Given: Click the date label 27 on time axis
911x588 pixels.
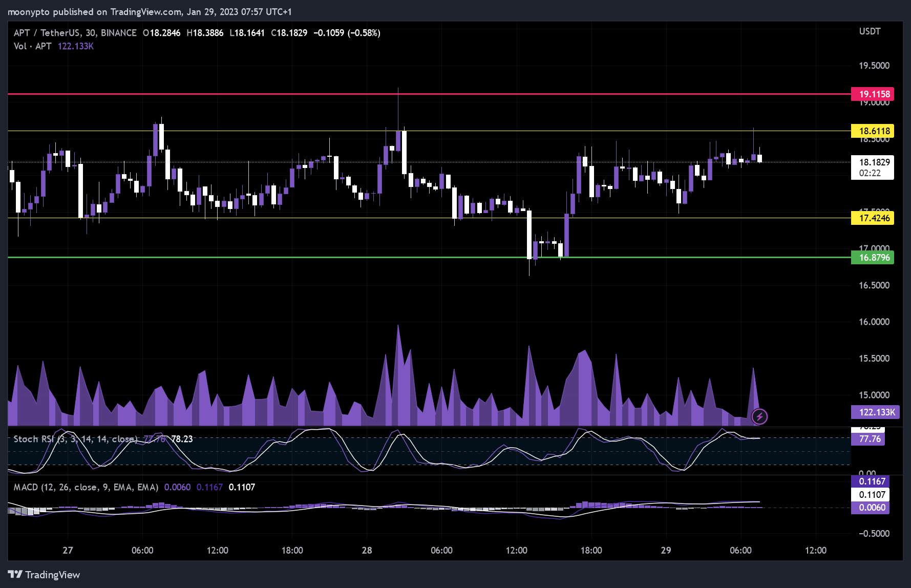Looking at the screenshot, I should (x=68, y=551).
